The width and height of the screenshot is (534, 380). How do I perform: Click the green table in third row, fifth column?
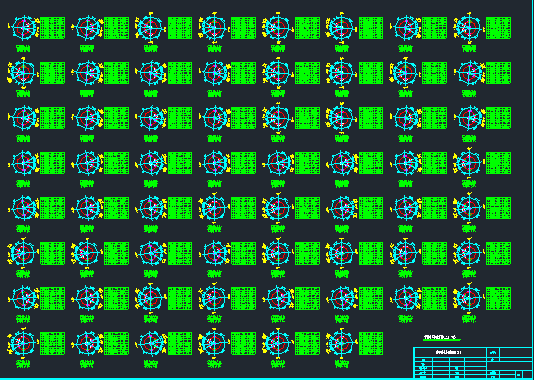[307, 118]
